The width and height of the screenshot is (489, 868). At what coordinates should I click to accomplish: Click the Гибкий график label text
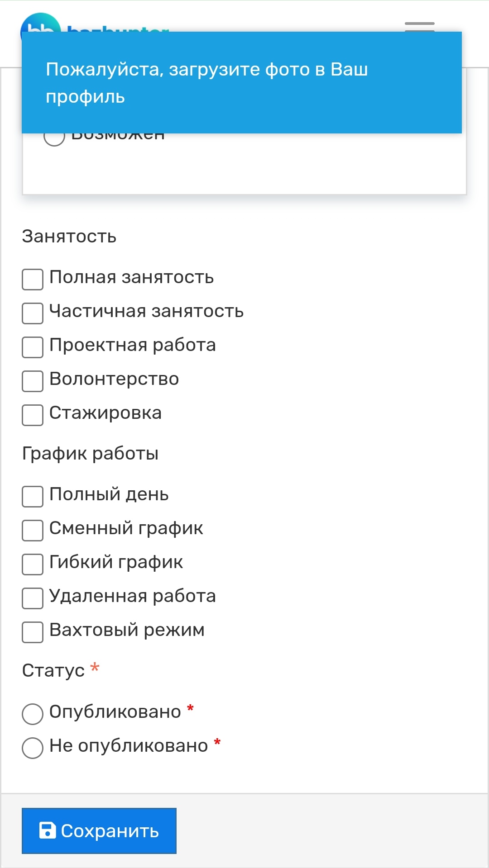[x=116, y=562]
